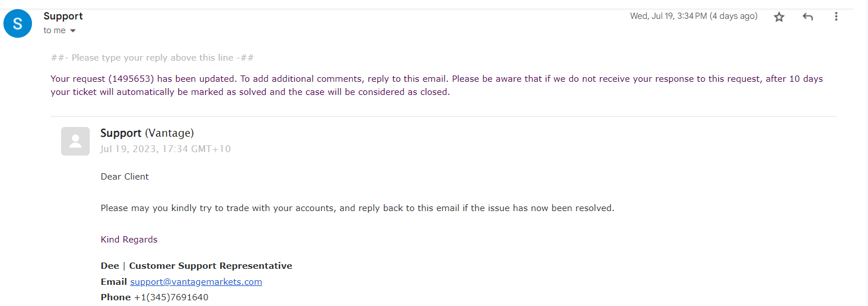This screenshot has height=306, width=868.
Task: Click the "Jul 19, 2023, 17:34 GMT+10" date
Action: (x=165, y=149)
